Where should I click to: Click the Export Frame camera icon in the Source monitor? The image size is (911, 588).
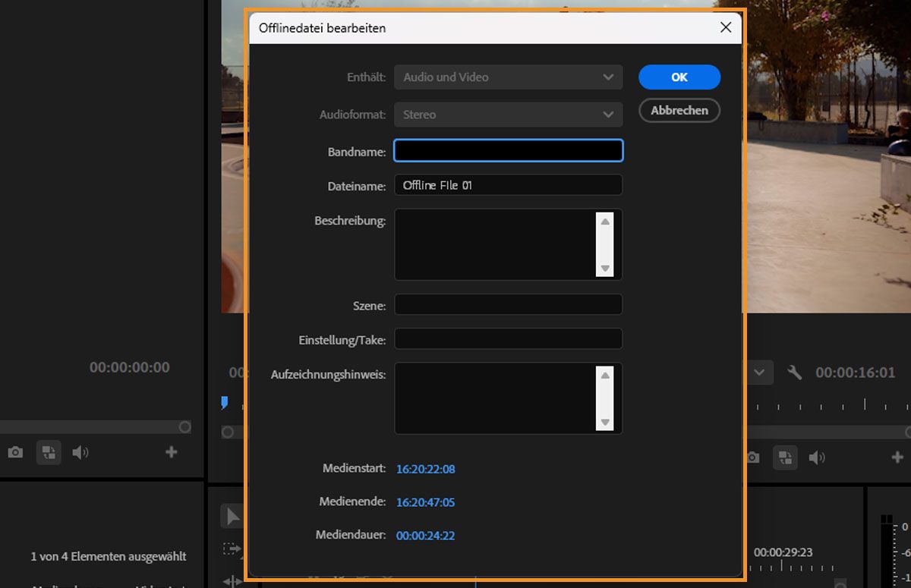[15, 452]
